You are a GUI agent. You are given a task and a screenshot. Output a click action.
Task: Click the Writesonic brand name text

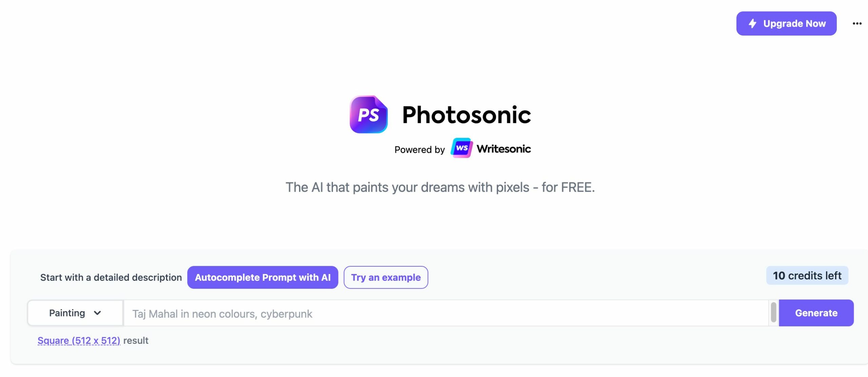click(504, 149)
